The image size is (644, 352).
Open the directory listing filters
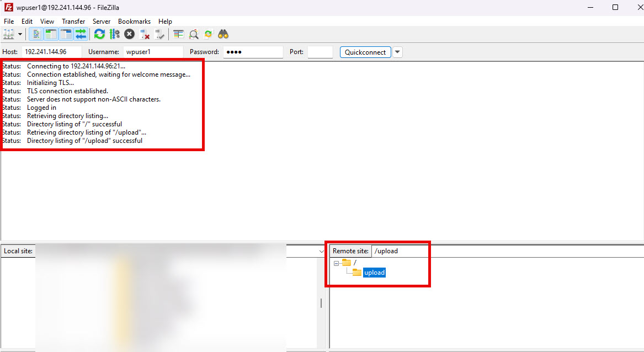pyautogui.click(x=178, y=34)
